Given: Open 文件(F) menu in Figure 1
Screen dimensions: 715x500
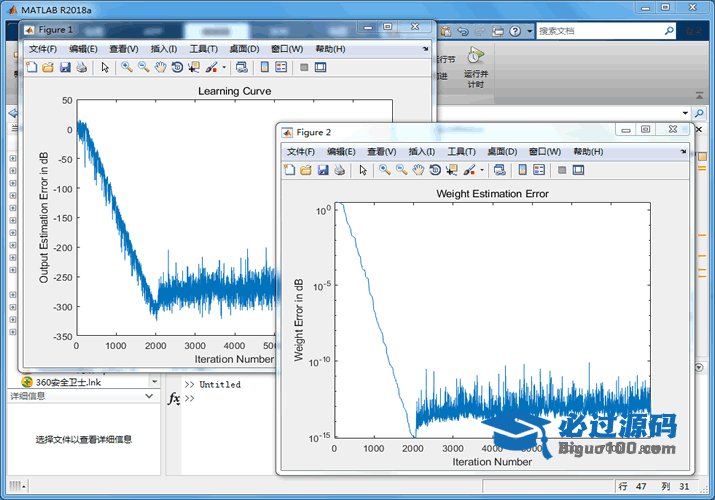Looking at the screenshot, I should point(43,49).
